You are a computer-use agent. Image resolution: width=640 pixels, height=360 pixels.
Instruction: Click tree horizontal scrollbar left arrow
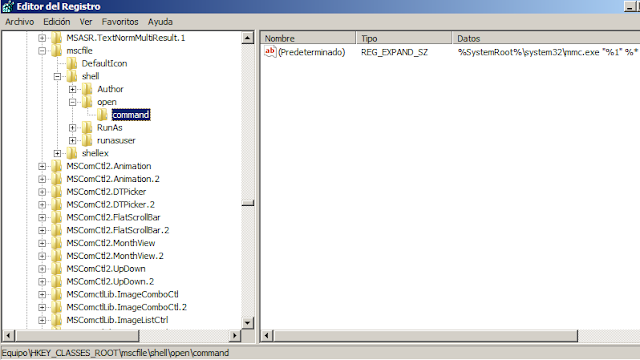tap(9, 336)
